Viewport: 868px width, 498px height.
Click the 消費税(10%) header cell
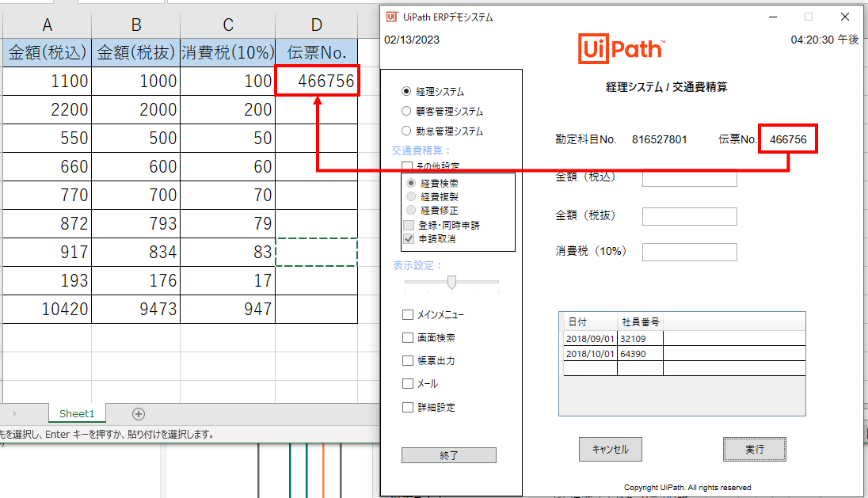pyautogui.click(x=227, y=52)
